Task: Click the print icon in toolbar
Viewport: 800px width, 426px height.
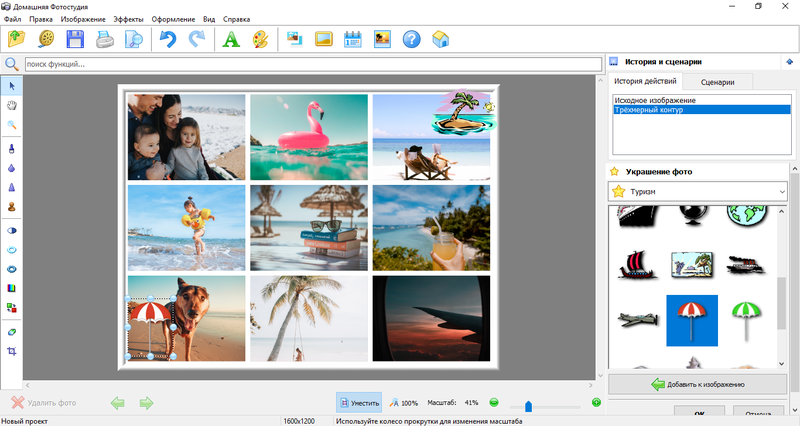Action: [104, 40]
